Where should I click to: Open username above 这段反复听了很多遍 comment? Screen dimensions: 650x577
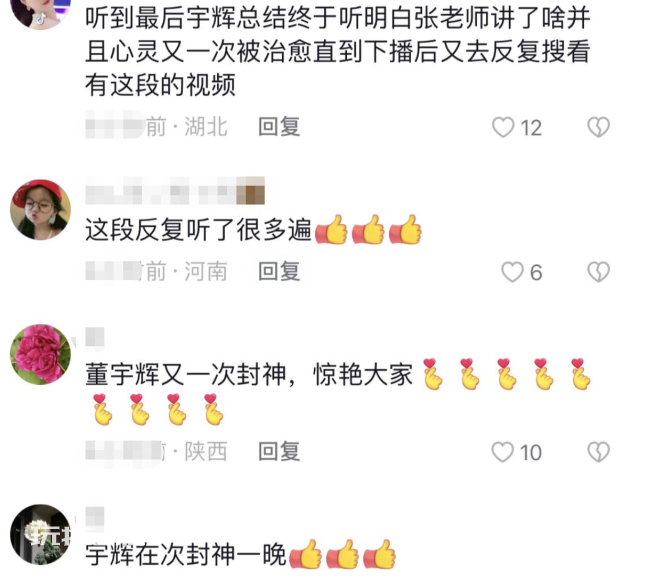click(175, 191)
